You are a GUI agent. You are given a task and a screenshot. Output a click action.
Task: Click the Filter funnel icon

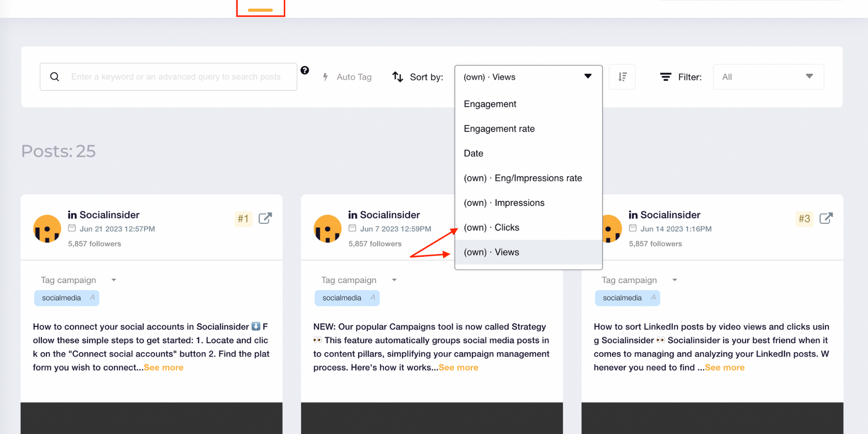665,77
